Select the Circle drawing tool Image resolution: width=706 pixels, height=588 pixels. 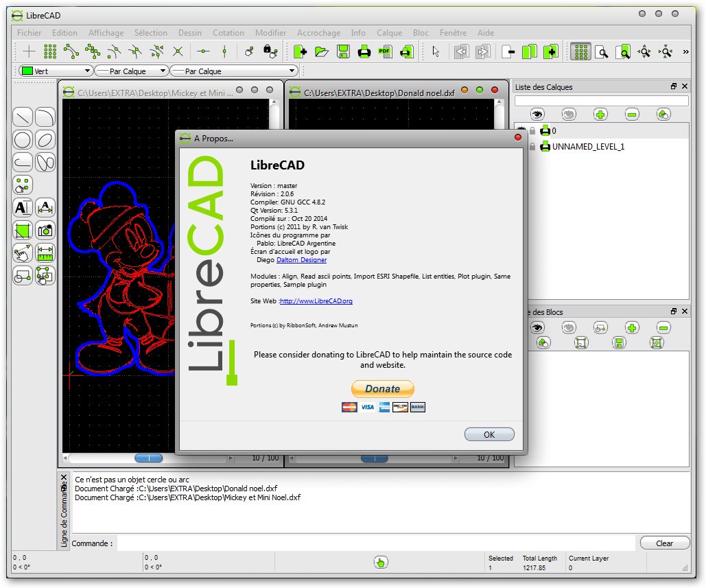23,140
